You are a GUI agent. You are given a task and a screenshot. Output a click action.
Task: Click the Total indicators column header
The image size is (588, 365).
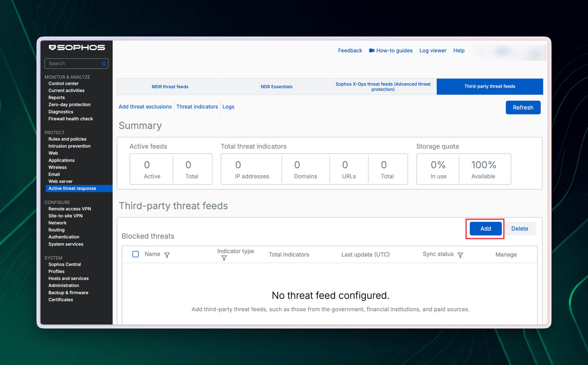click(289, 254)
